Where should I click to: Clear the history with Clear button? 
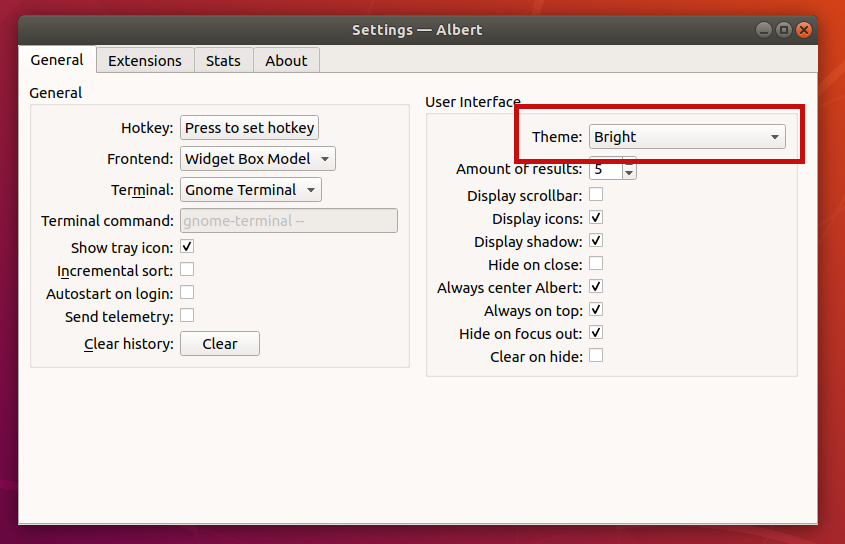[x=220, y=344]
